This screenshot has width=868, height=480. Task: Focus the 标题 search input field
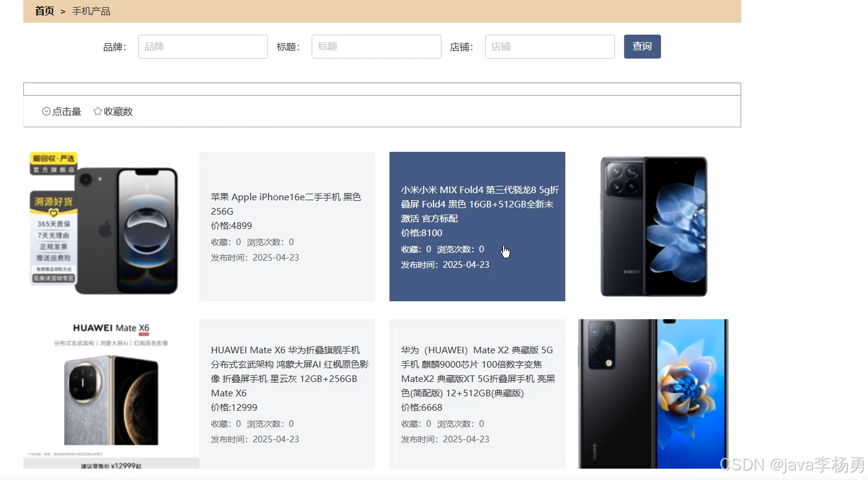376,47
